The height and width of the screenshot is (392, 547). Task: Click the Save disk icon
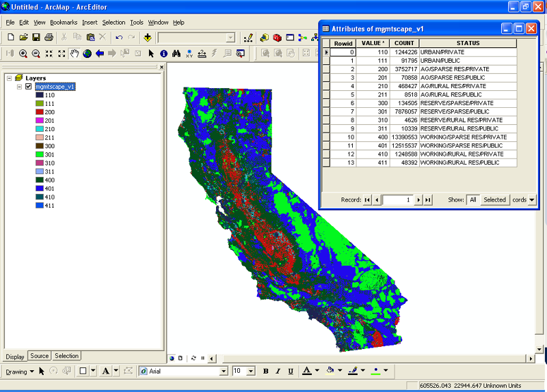point(36,38)
